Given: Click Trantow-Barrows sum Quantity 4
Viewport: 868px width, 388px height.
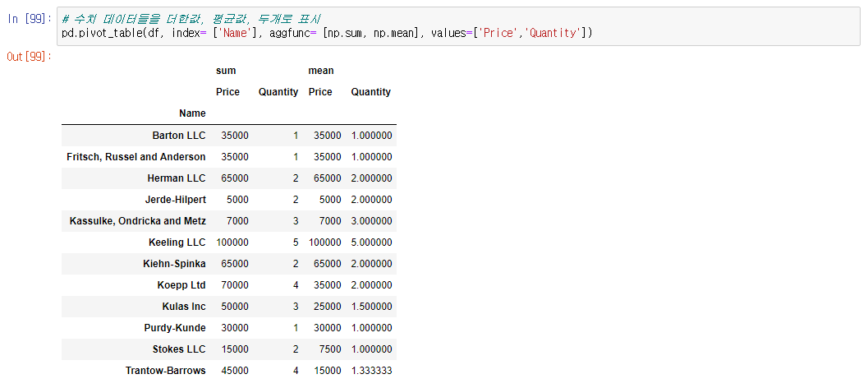Looking at the screenshot, I should (x=296, y=371).
